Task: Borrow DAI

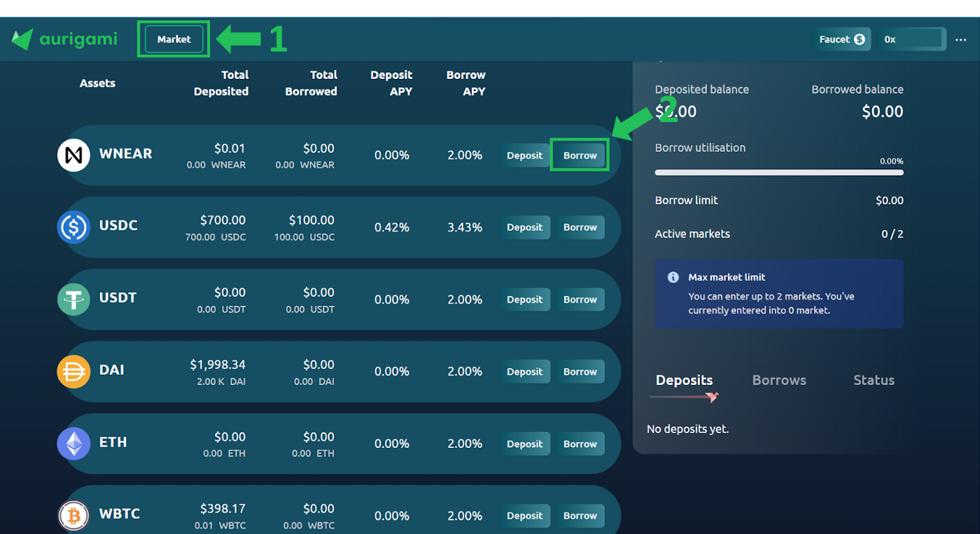Action: coord(580,372)
